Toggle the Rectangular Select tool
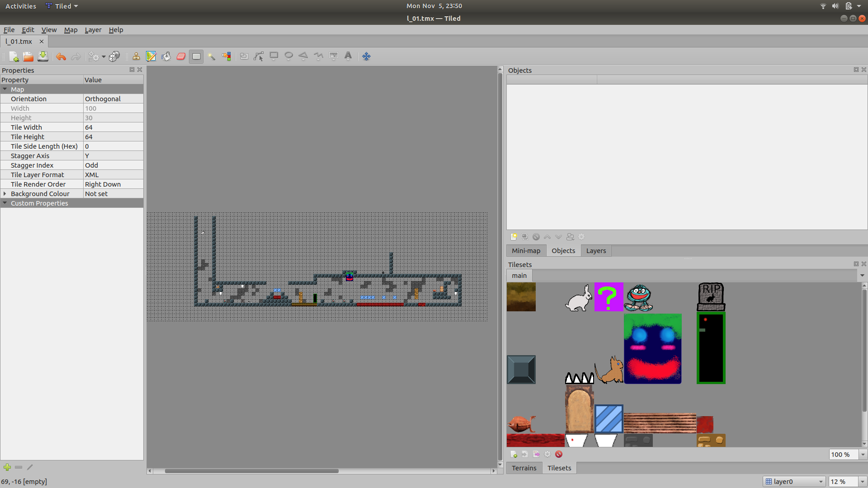This screenshot has width=868, height=488. point(196,56)
